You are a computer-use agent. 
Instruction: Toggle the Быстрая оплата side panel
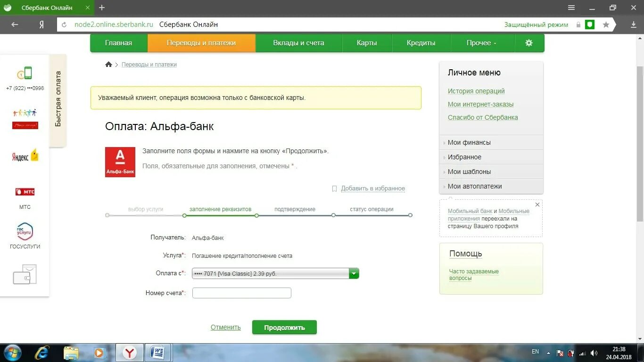(x=58, y=99)
